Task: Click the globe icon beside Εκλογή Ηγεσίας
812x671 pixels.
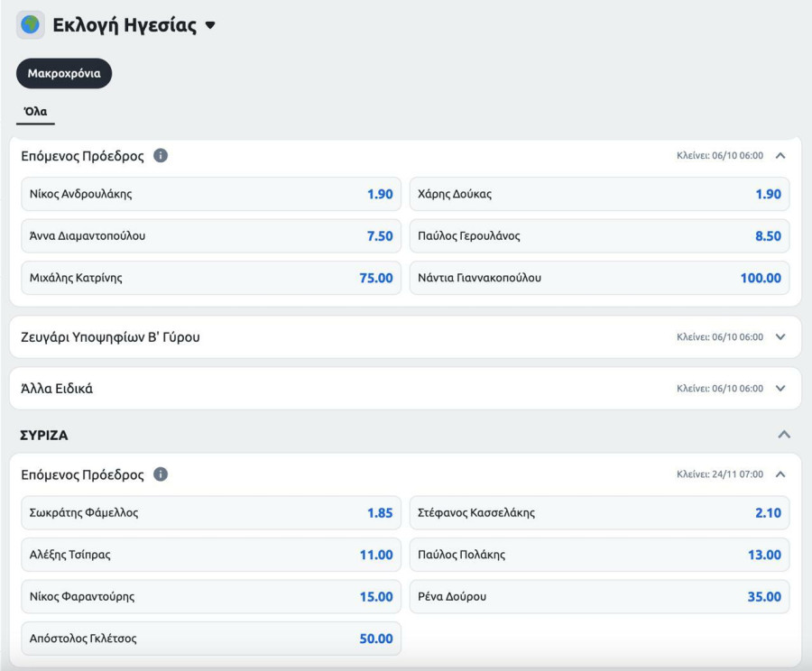Action: [x=31, y=24]
